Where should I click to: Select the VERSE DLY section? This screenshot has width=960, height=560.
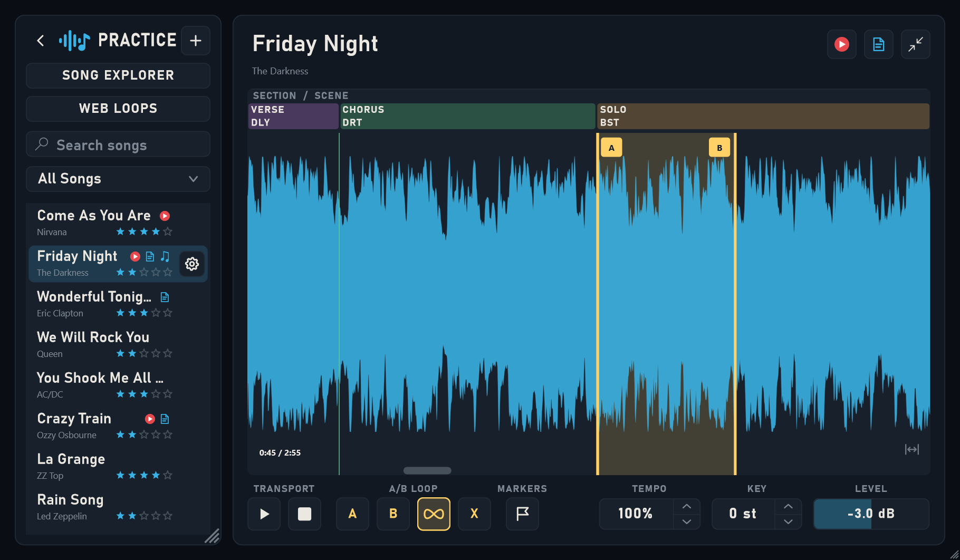click(x=293, y=116)
